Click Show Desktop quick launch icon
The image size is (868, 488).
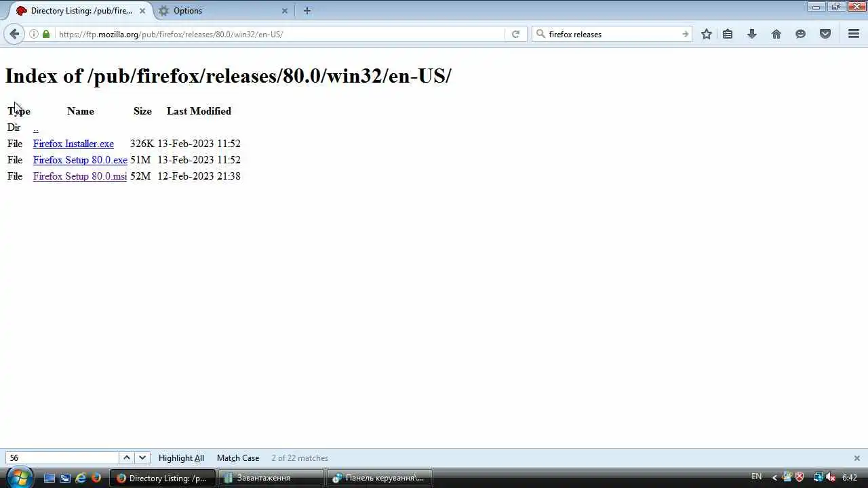pos(50,478)
